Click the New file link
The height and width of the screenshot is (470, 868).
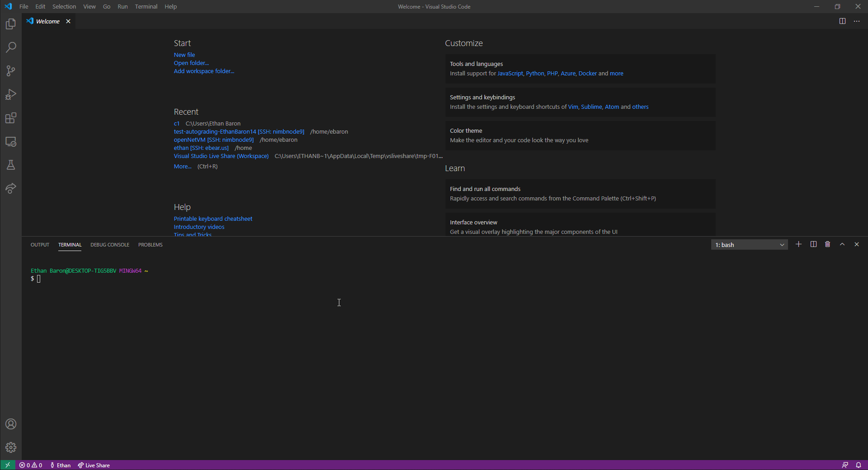pyautogui.click(x=184, y=55)
